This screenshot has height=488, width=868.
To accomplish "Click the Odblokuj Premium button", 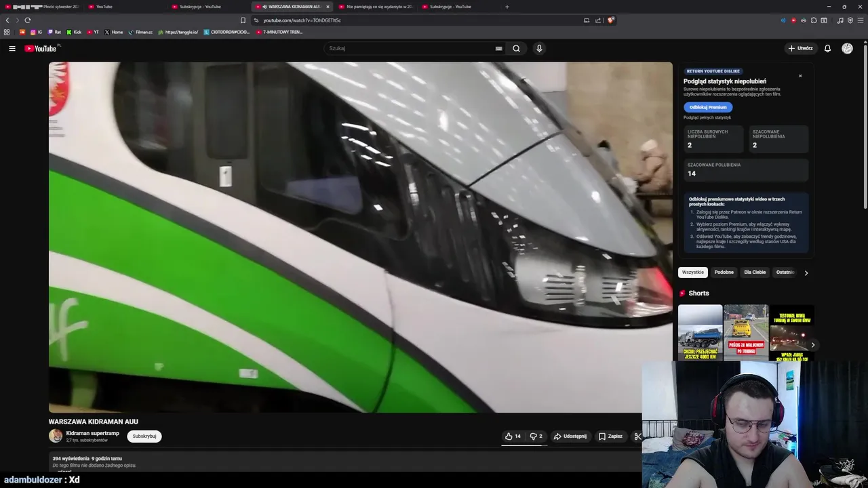I will [708, 107].
